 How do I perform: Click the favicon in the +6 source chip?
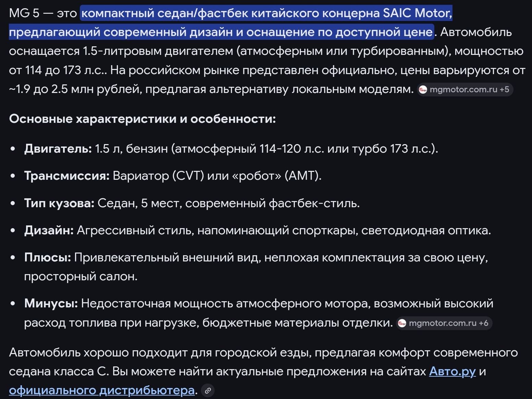(x=402, y=323)
